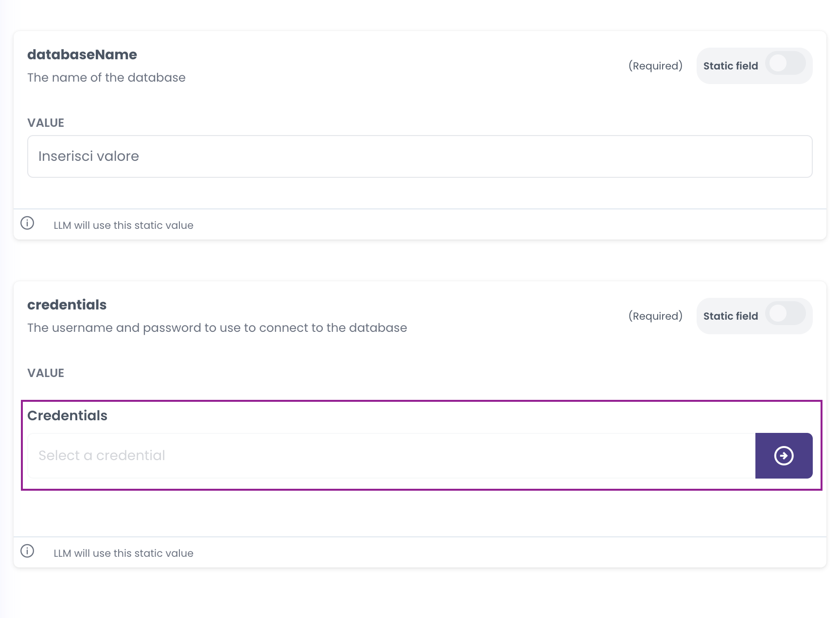Click the info icon under databaseName value
The width and height of the screenshot is (840, 618).
27,223
